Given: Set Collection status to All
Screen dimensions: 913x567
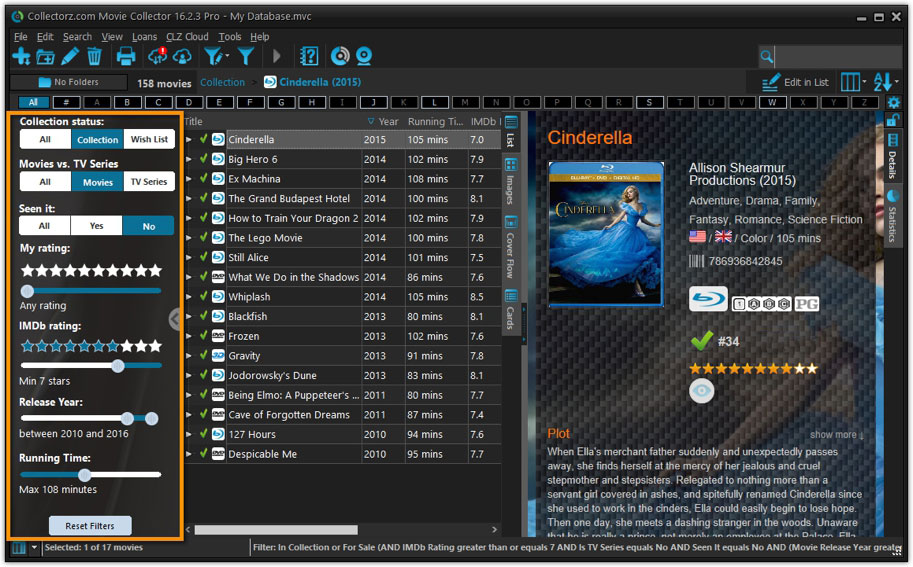Looking at the screenshot, I should [x=45, y=140].
